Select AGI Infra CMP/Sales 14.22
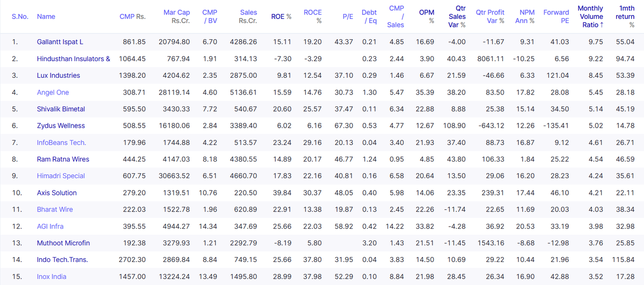Image resolution: width=644 pixels, height=285 pixels. pyautogui.click(x=396, y=226)
